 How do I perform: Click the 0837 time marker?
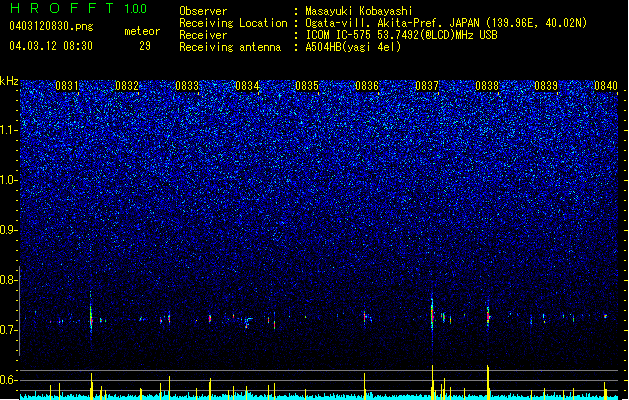[427, 86]
